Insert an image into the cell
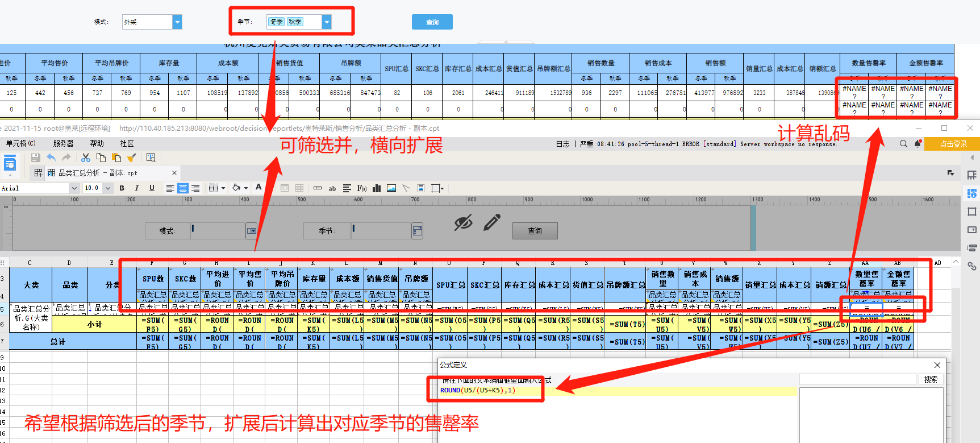This screenshot has height=443, width=980. pyautogui.click(x=391, y=188)
